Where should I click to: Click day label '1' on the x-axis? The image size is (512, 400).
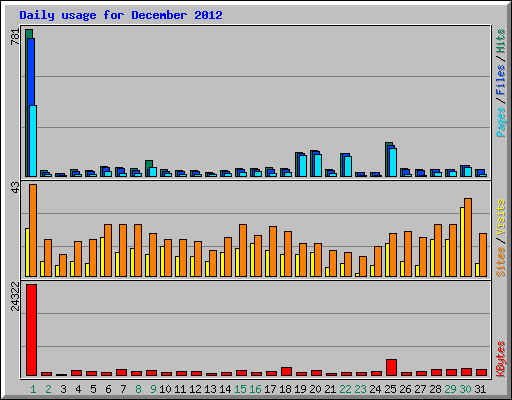pos(33,389)
